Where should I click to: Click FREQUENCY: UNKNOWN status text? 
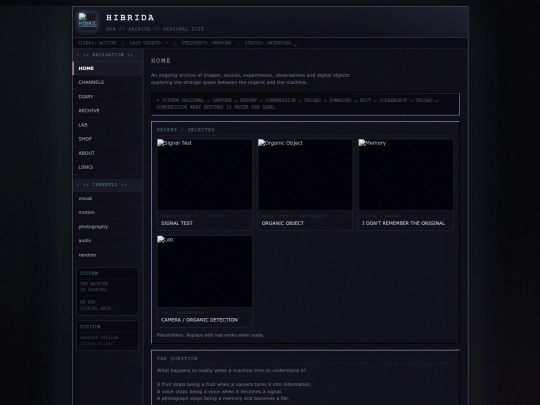click(x=207, y=43)
